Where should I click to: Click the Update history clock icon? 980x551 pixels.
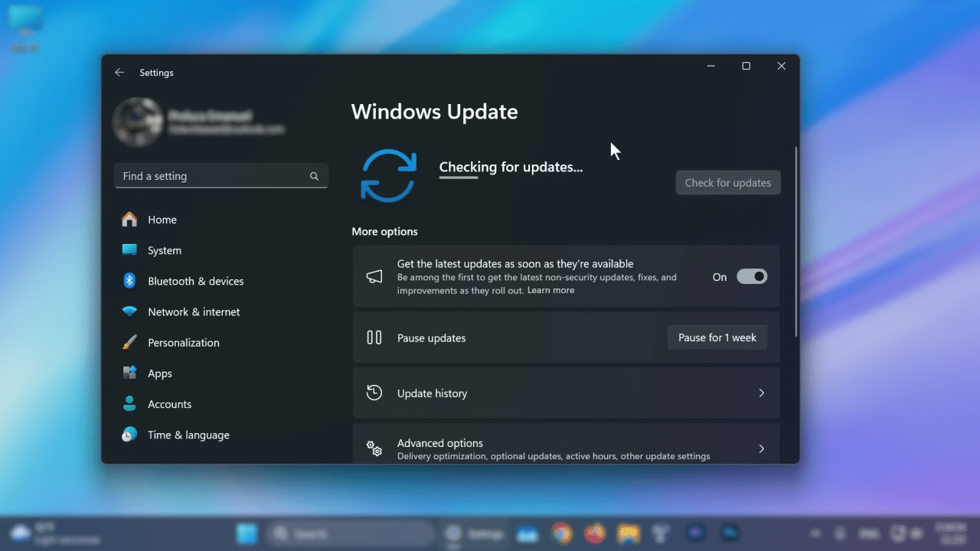point(374,393)
